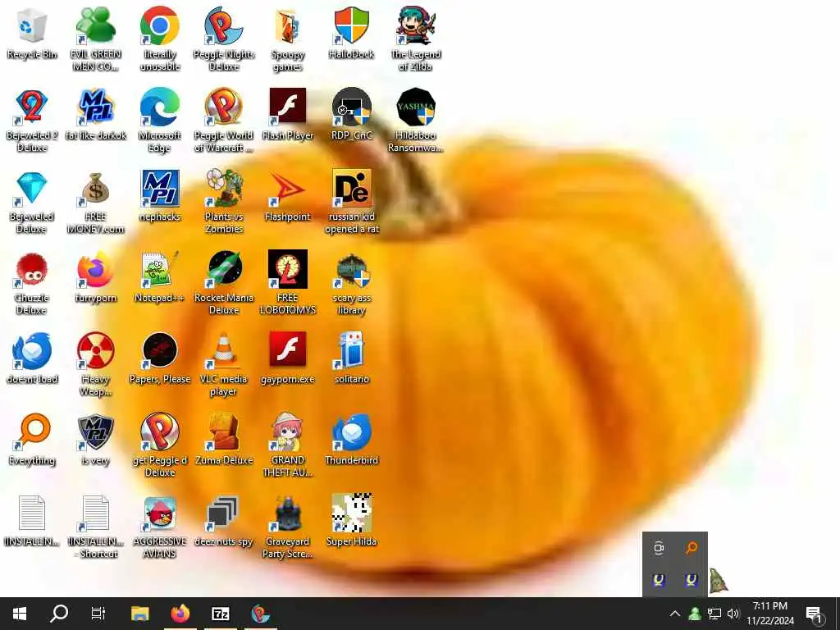
Task: Select the GRAND THEFT AU... shortcut
Action: click(288, 445)
